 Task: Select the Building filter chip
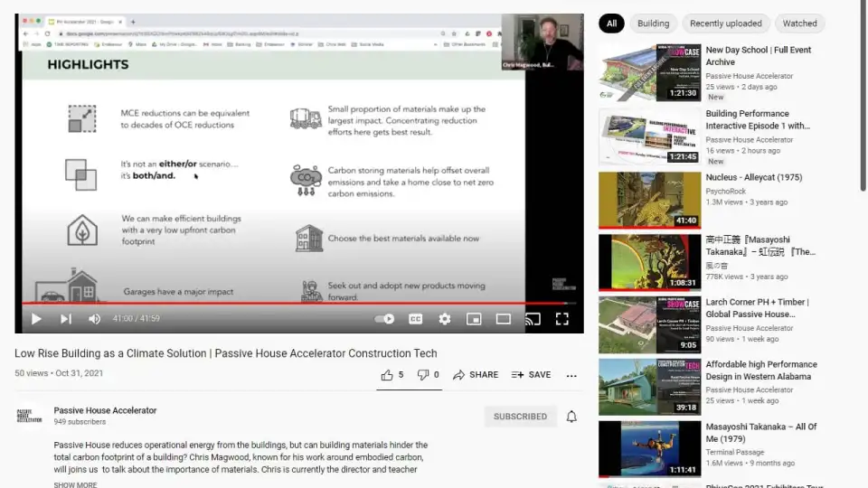(x=653, y=23)
